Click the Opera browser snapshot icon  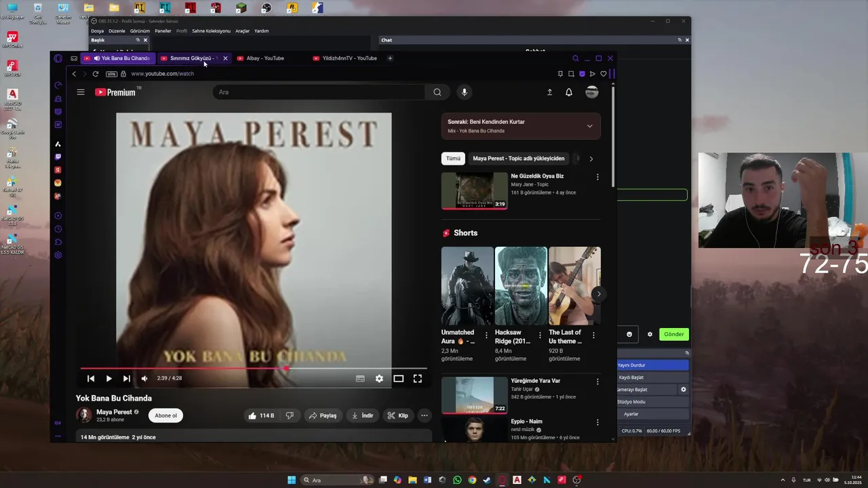point(571,74)
